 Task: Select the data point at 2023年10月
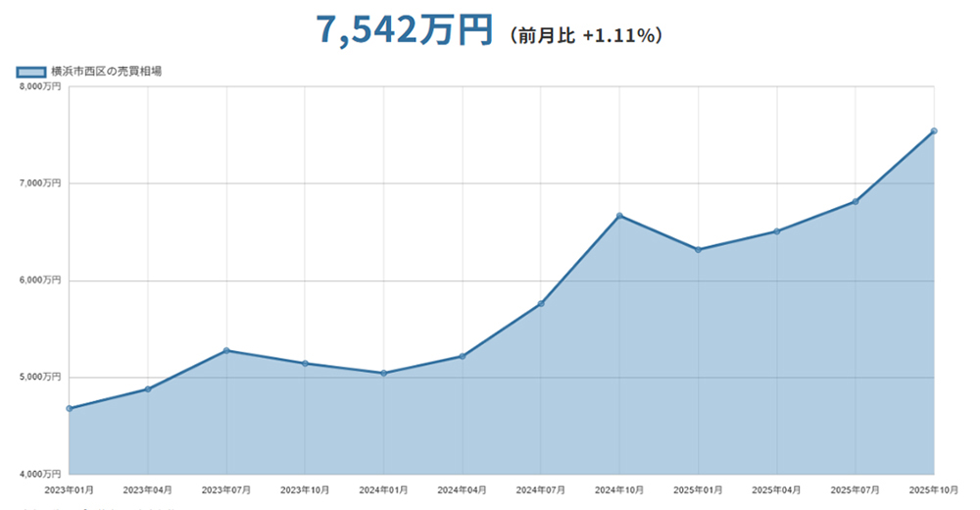pos(305,364)
